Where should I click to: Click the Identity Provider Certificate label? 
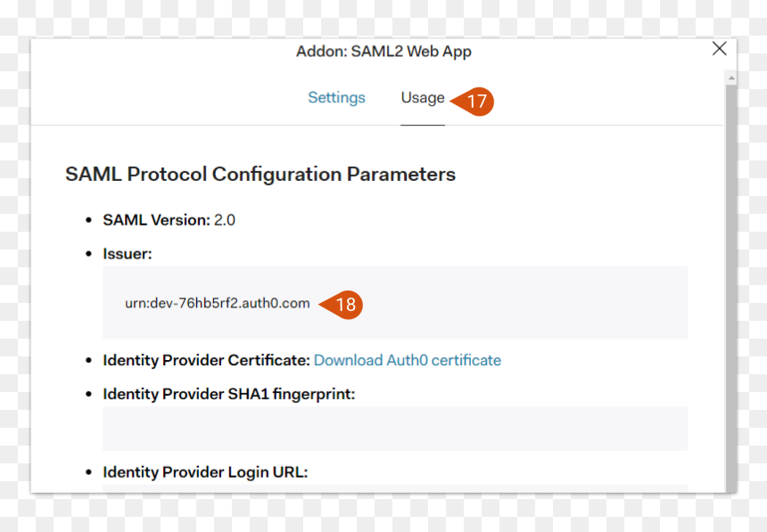point(206,360)
